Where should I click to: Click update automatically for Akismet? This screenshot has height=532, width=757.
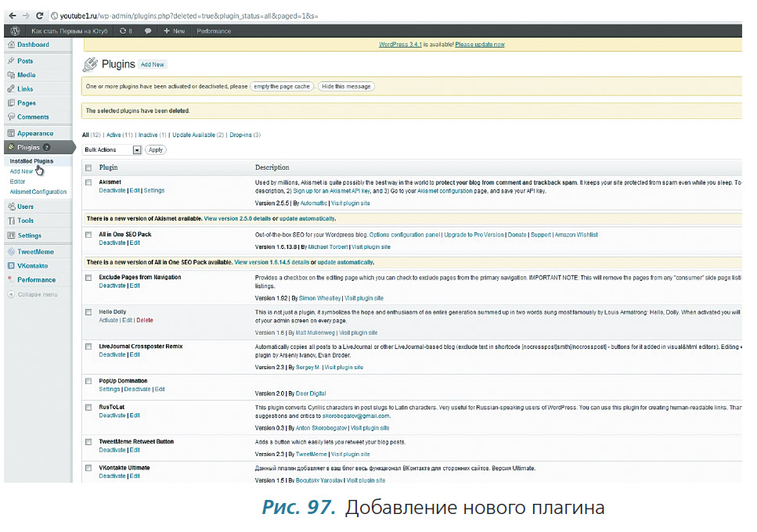point(307,218)
